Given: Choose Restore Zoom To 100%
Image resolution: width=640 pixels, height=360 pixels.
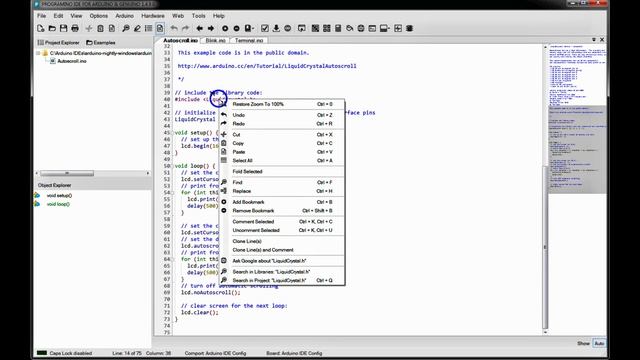Looking at the screenshot, I should (x=282, y=104).
